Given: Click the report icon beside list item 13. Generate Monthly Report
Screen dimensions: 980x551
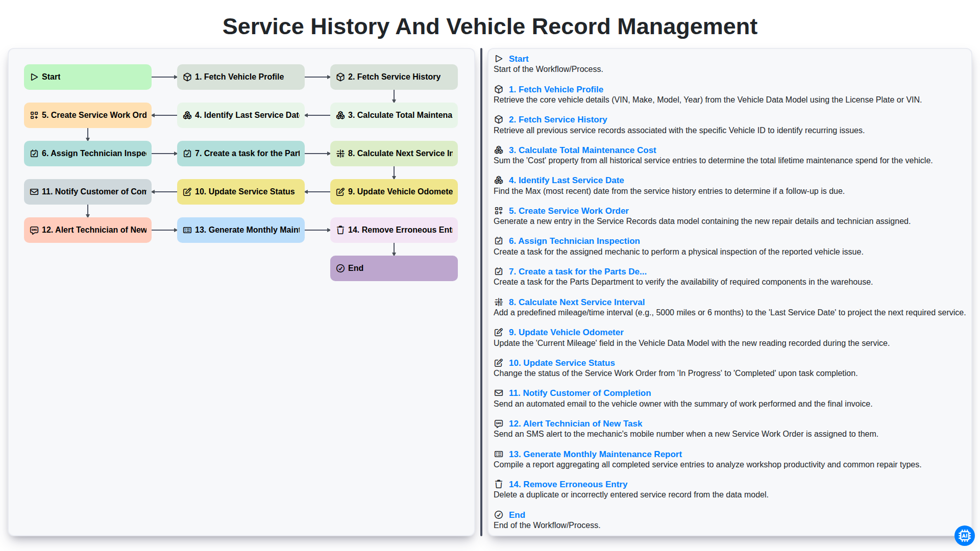Looking at the screenshot, I should coord(499,454).
